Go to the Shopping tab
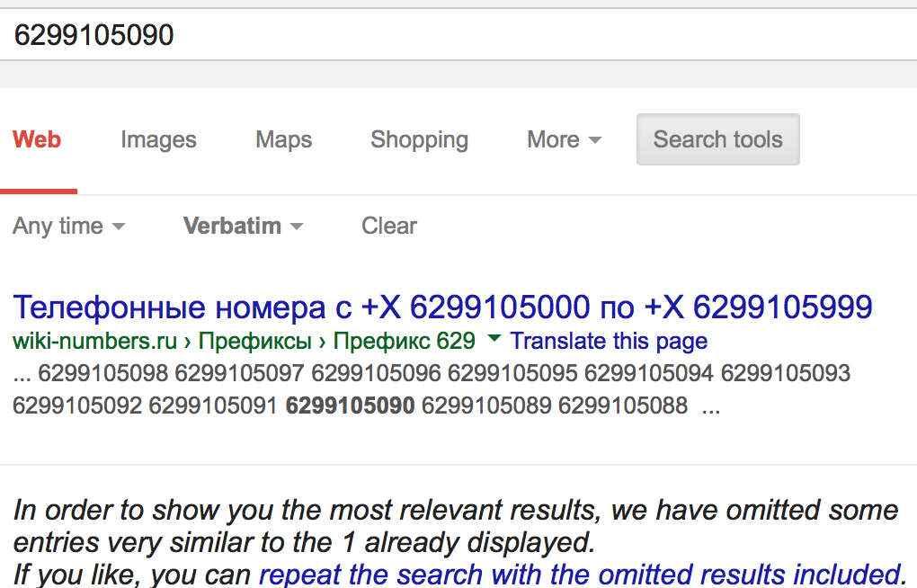Image resolution: width=917 pixels, height=588 pixels. coord(419,140)
